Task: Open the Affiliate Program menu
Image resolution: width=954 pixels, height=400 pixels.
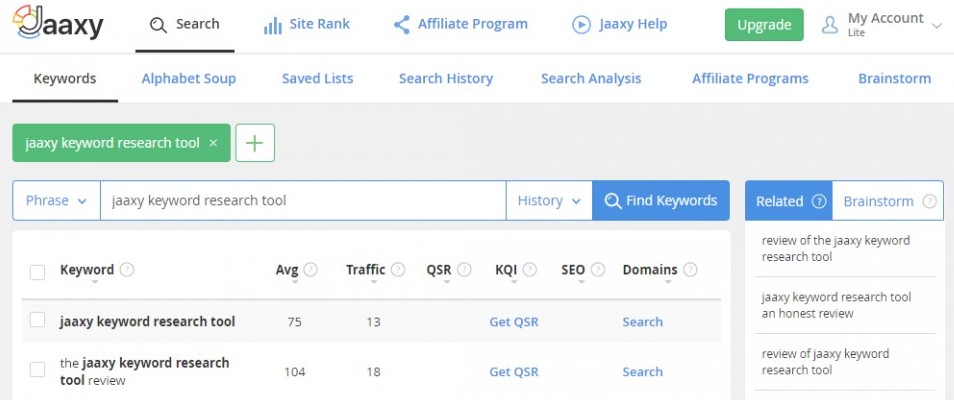Action: pos(461,25)
